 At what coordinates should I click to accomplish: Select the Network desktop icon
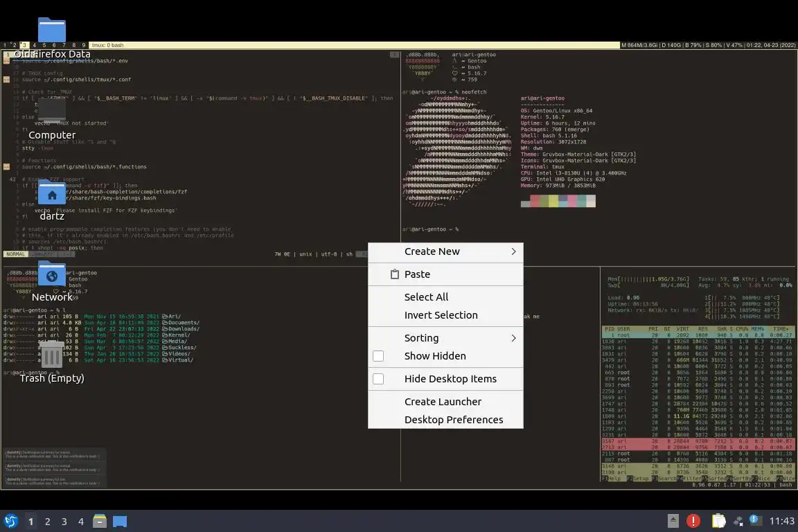click(52, 274)
